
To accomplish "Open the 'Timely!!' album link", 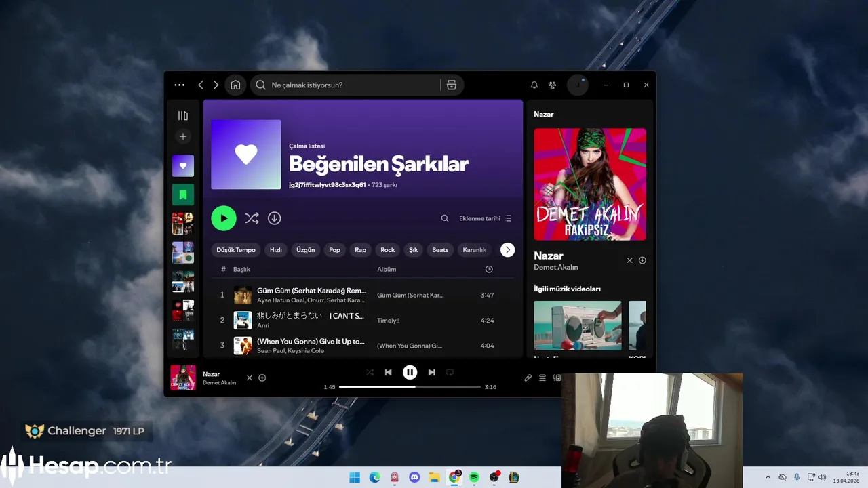I will click(389, 321).
